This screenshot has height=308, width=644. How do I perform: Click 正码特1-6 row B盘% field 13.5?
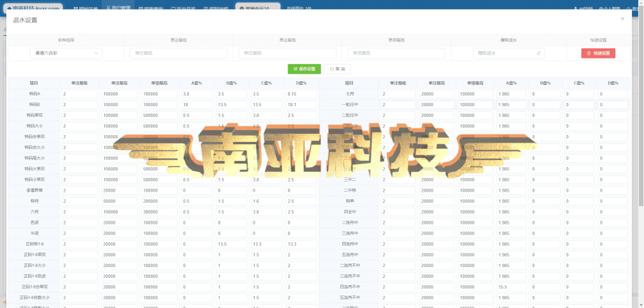tap(231, 244)
